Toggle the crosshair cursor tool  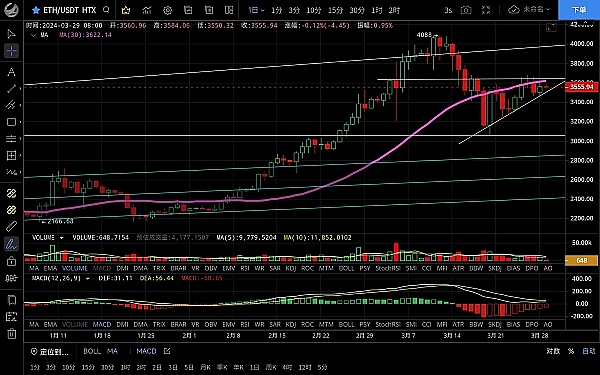tap(11, 51)
